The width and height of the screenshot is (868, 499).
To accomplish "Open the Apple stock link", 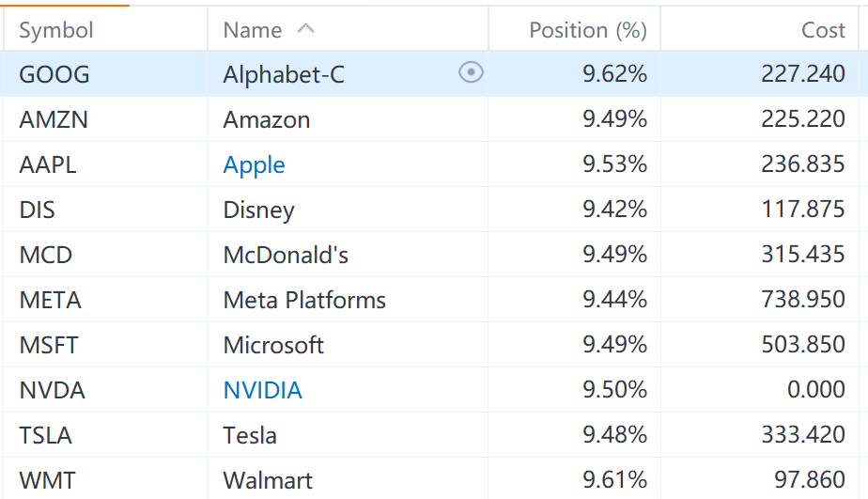I will pyautogui.click(x=255, y=165).
